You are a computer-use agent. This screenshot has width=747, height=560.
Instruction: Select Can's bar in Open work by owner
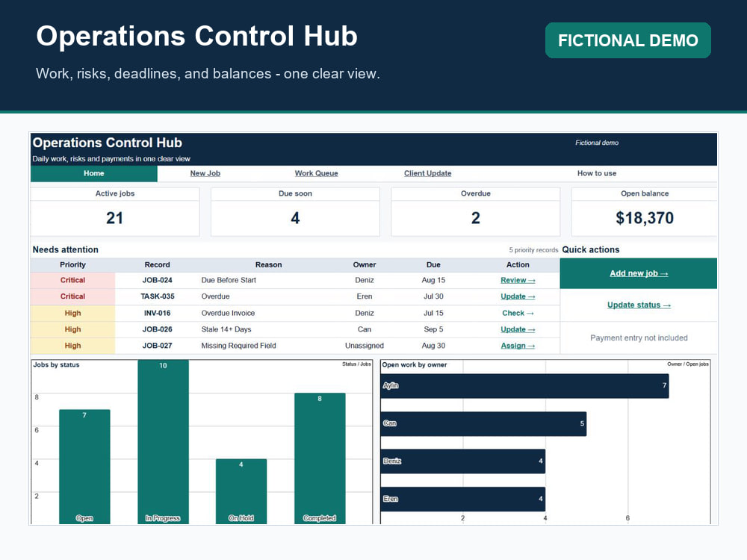483,424
